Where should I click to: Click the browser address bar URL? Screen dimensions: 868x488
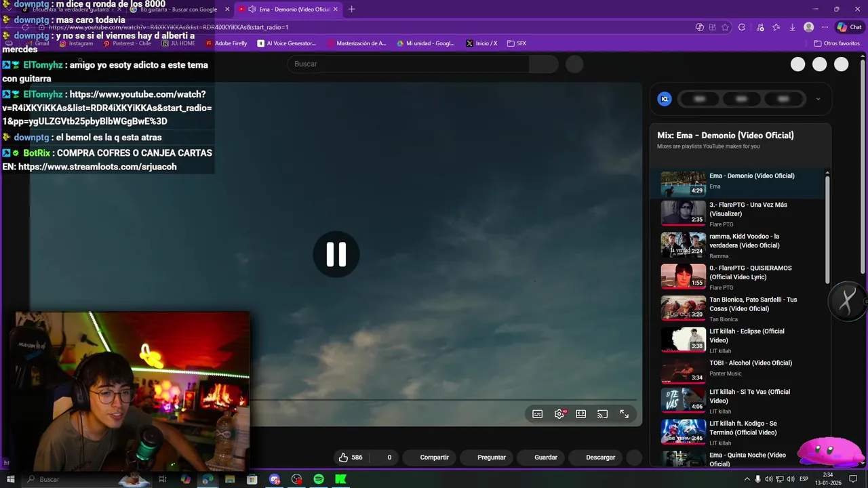pos(168,27)
